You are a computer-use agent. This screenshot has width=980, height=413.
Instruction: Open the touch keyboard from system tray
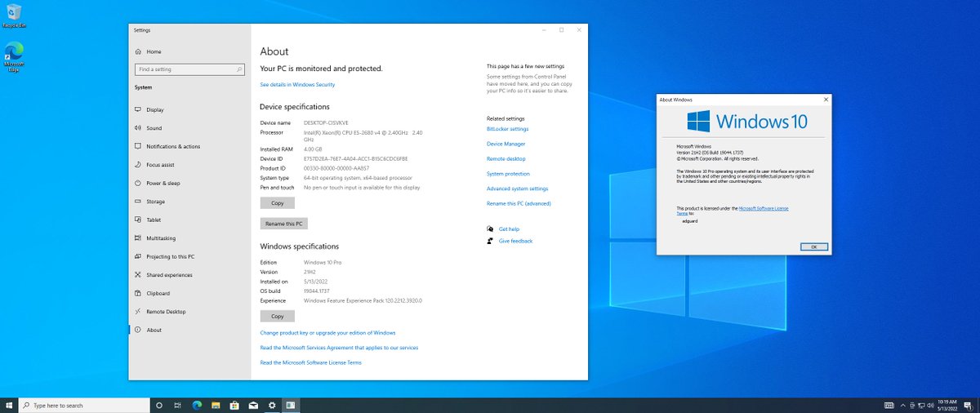coord(889,405)
